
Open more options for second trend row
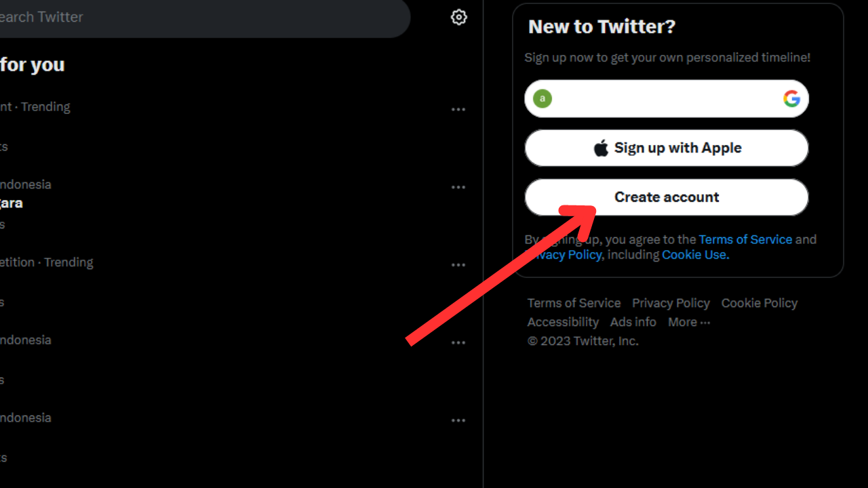[x=458, y=187]
